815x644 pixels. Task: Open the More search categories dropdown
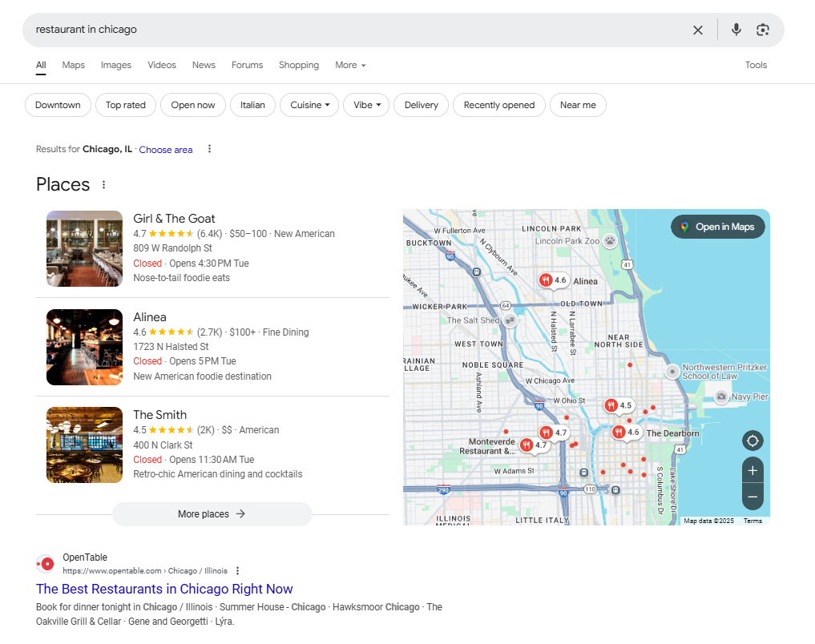(350, 65)
